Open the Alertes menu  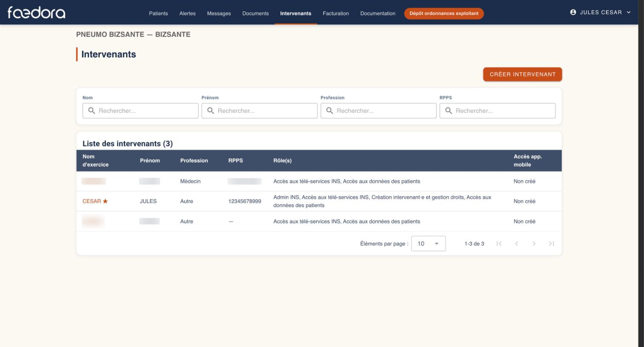[187, 13]
